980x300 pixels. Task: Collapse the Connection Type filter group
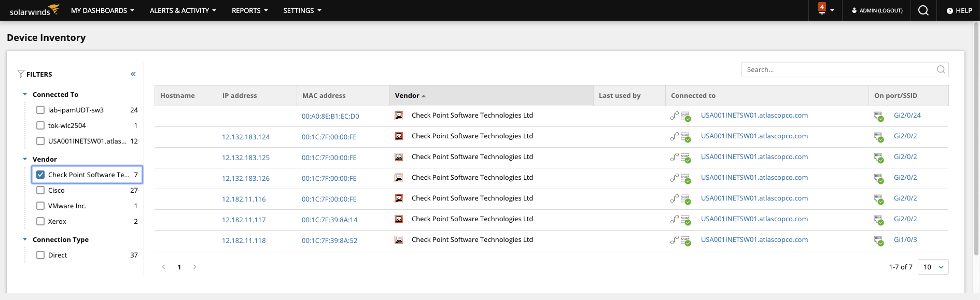(25, 239)
